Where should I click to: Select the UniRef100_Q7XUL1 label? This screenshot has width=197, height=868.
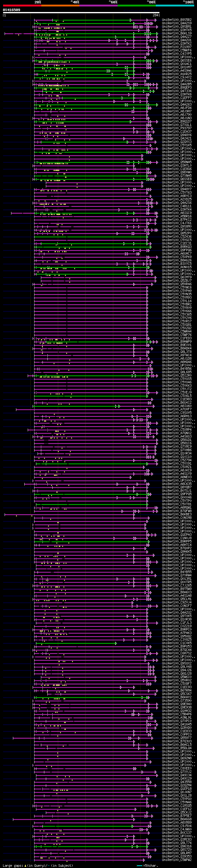click(x=176, y=125)
